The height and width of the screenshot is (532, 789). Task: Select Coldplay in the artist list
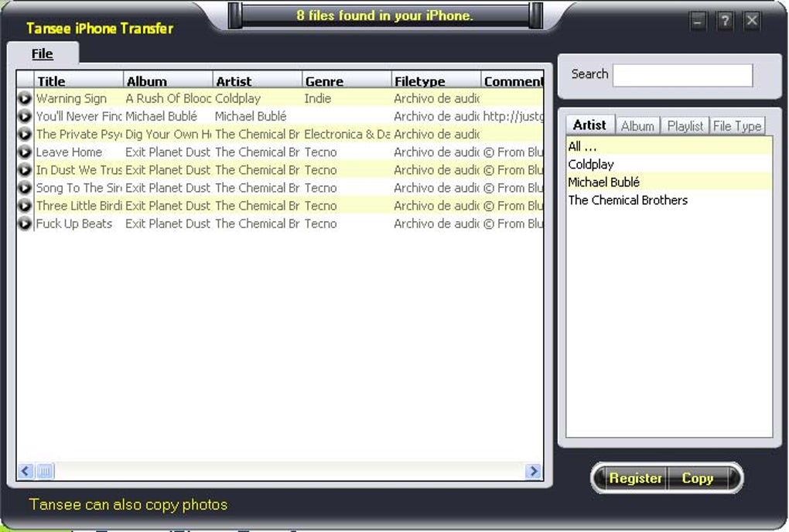coord(669,165)
